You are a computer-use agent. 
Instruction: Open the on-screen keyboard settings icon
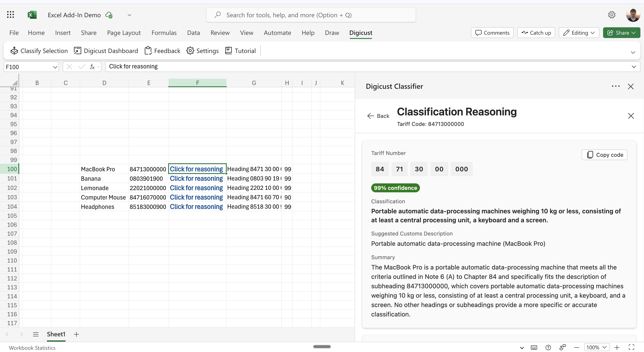[534, 347]
